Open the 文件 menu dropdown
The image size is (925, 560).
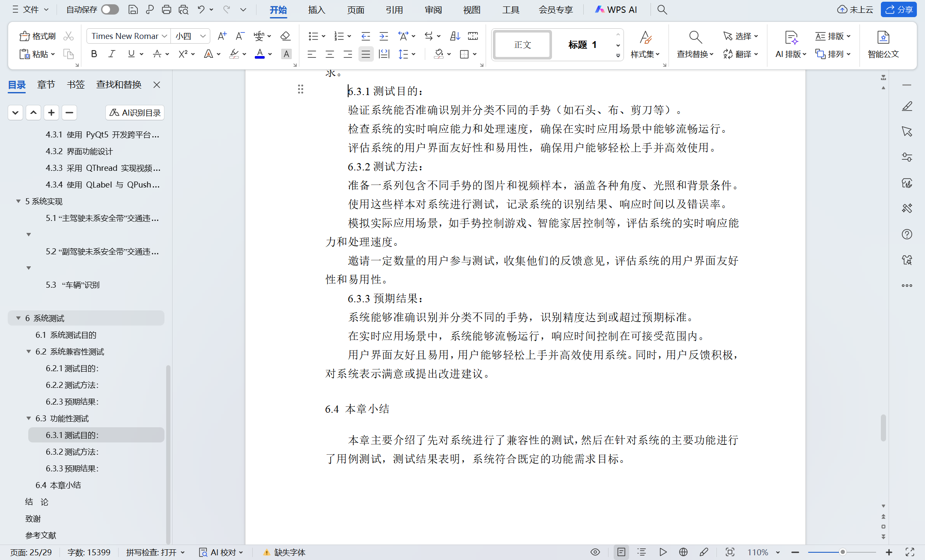(x=30, y=9)
